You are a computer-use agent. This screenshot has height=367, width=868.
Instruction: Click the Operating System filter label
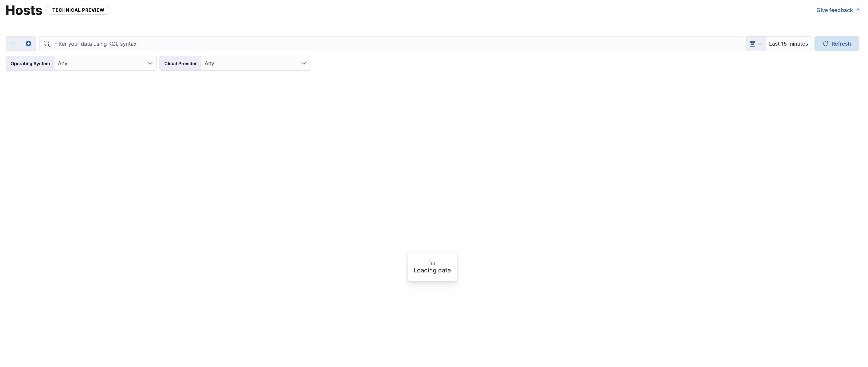30,63
